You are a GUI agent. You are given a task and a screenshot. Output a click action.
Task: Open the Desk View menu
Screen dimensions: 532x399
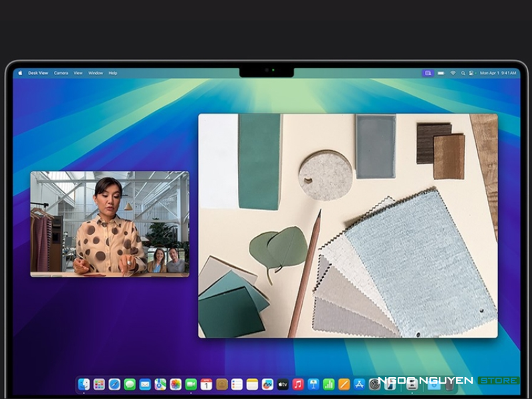point(38,73)
